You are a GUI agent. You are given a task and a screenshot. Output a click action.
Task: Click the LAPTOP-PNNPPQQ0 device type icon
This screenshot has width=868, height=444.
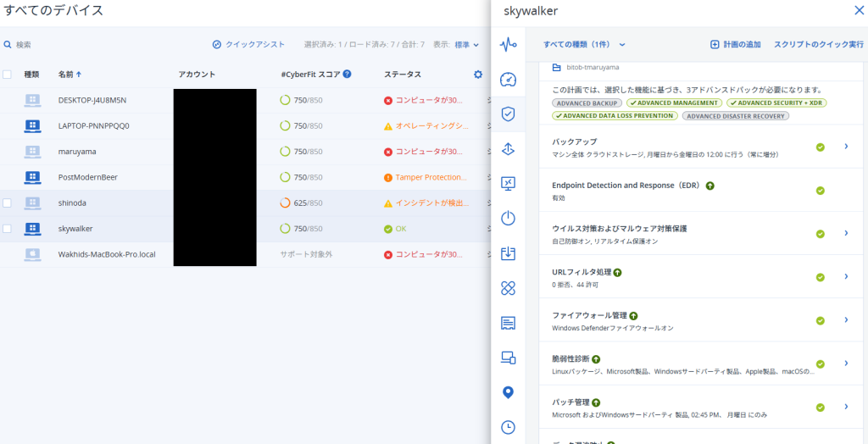[33, 125]
